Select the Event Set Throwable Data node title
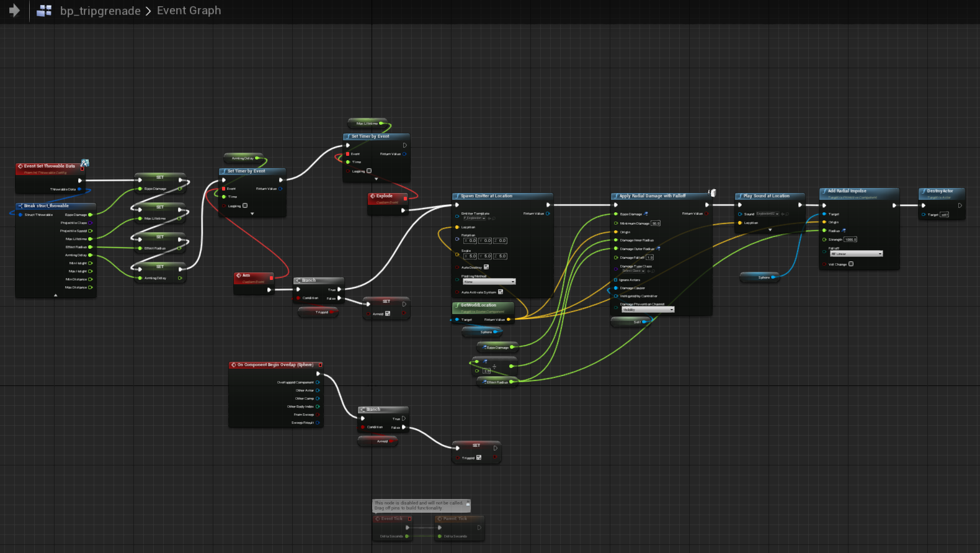980x553 pixels. [50, 166]
